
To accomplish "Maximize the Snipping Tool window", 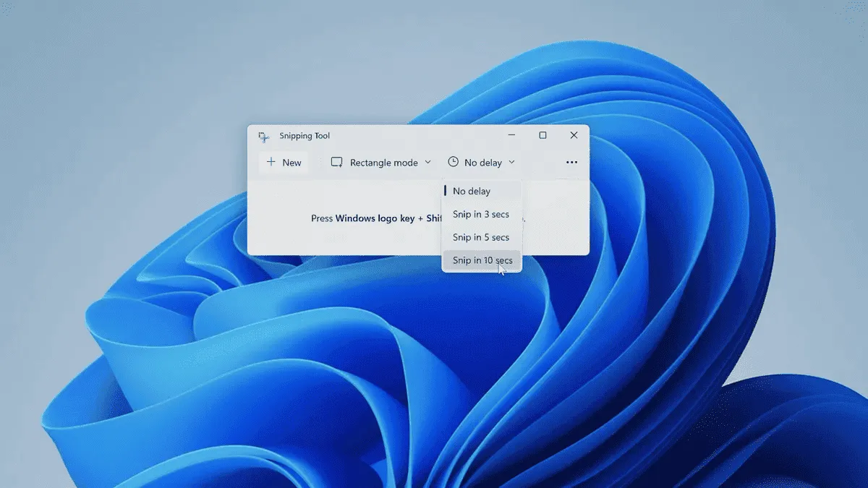I will tap(542, 135).
